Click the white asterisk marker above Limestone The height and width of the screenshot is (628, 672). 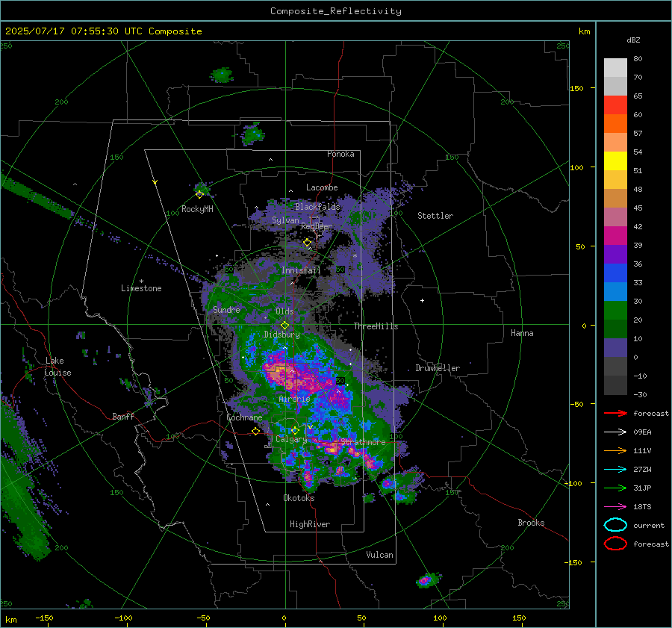click(x=141, y=282)
